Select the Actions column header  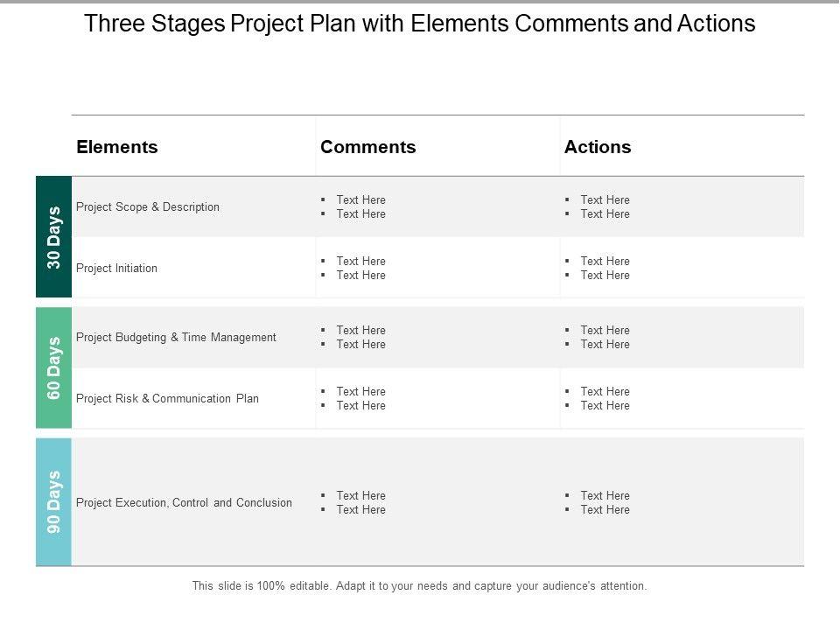(598, 147)
